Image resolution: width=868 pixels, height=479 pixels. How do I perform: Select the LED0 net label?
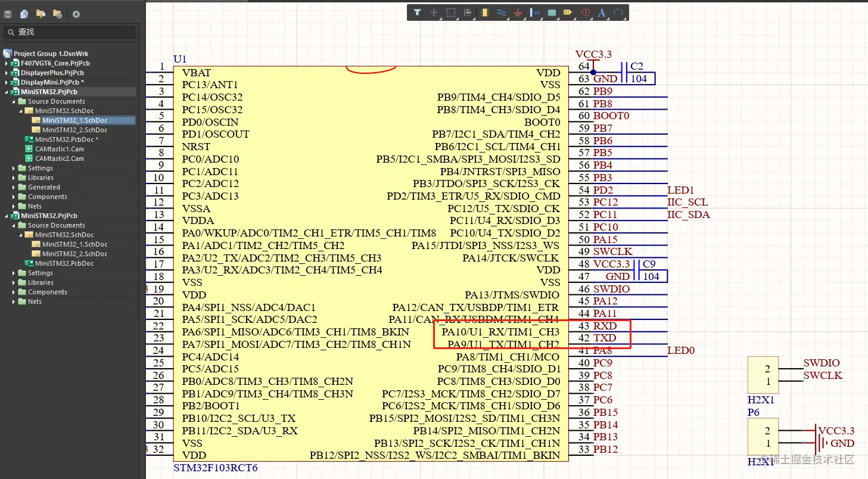[x=681, y=350]
